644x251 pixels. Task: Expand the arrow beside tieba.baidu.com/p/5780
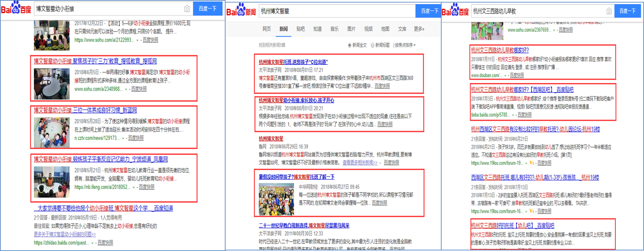pyautogui.click(x=513, y=115)
